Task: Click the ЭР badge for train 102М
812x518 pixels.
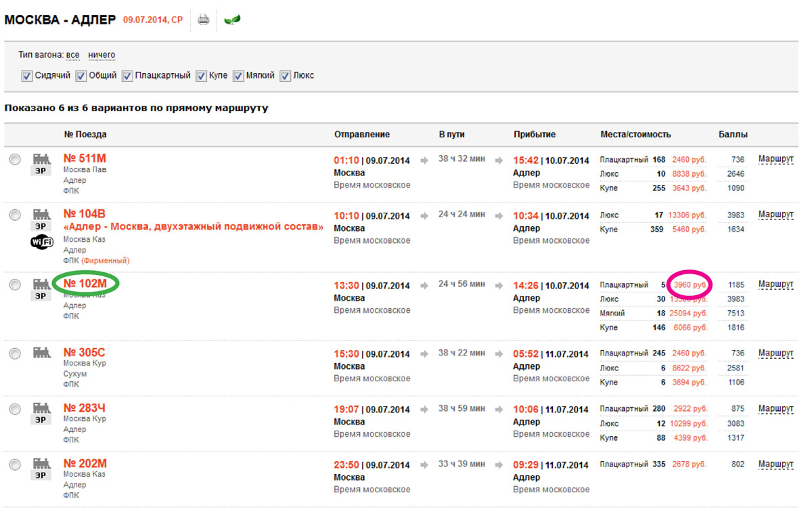Action: coord(42,296)
